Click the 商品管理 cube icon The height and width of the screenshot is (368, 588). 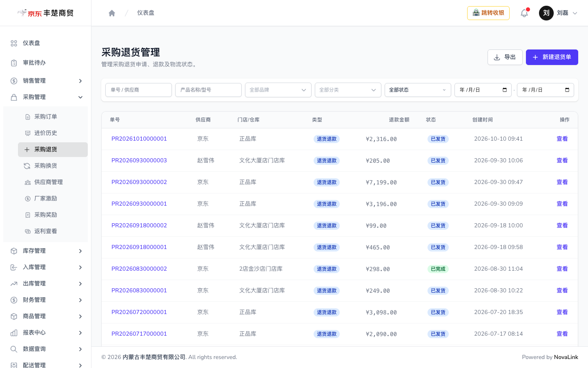coord(14,316)
